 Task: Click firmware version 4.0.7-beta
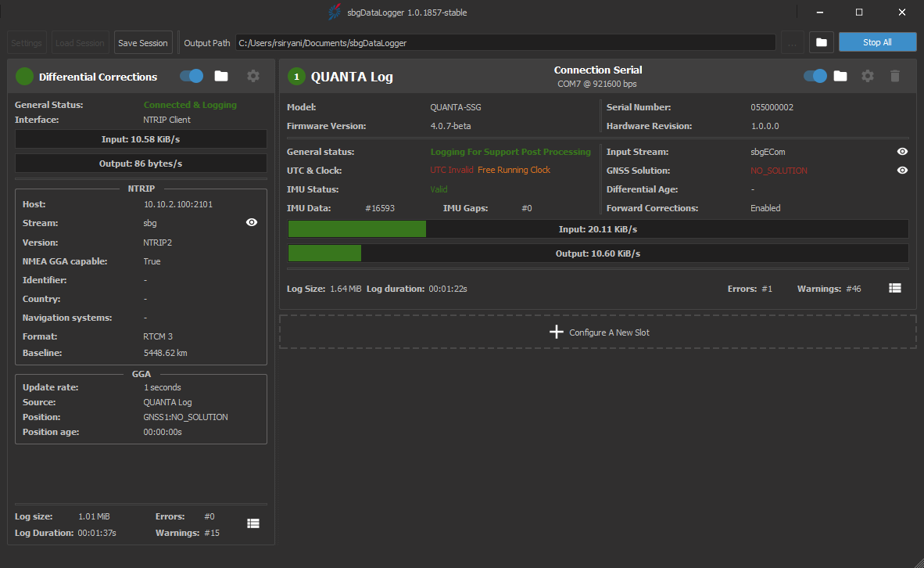click(x=450, y=126)
